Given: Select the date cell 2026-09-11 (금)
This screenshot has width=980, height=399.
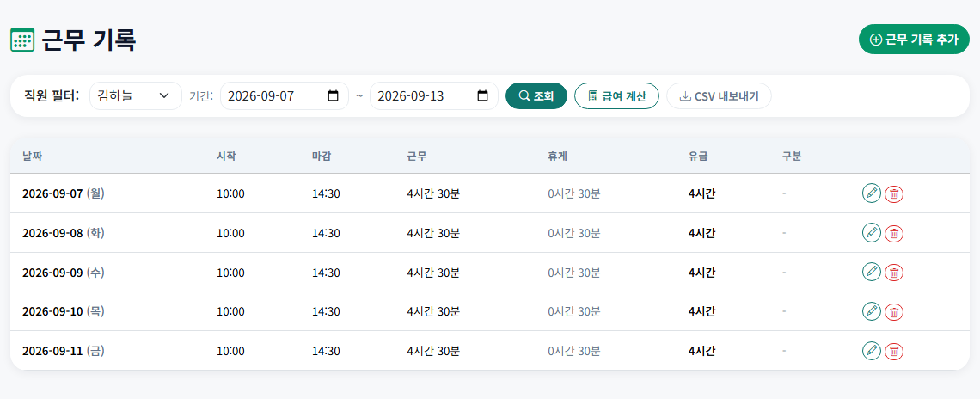Looking at the screenshot, I should click(x=63, y=351).
